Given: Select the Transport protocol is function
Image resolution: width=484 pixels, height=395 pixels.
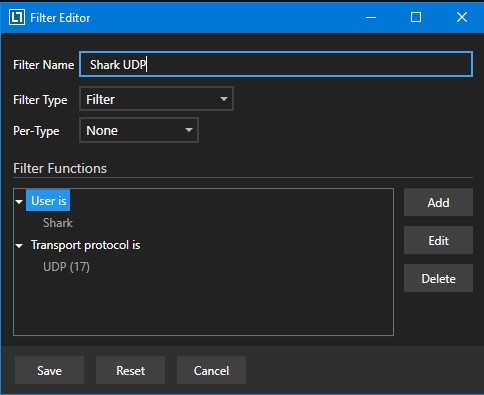Looking at the screenshot, I should click(x=85, y=245).
